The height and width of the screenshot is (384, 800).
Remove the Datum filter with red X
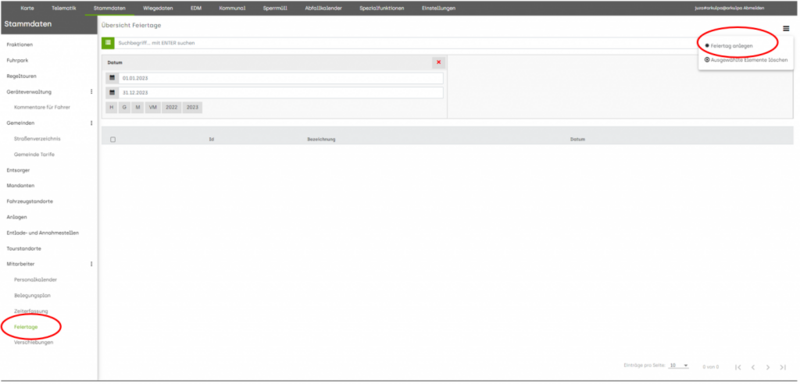[438, 62]
